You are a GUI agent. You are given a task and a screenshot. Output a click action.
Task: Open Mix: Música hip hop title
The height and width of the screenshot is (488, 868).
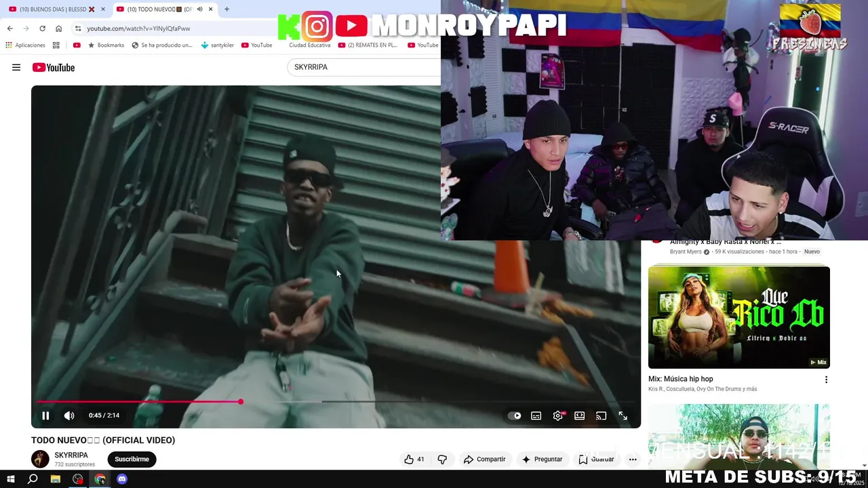[x=681, y=379]
